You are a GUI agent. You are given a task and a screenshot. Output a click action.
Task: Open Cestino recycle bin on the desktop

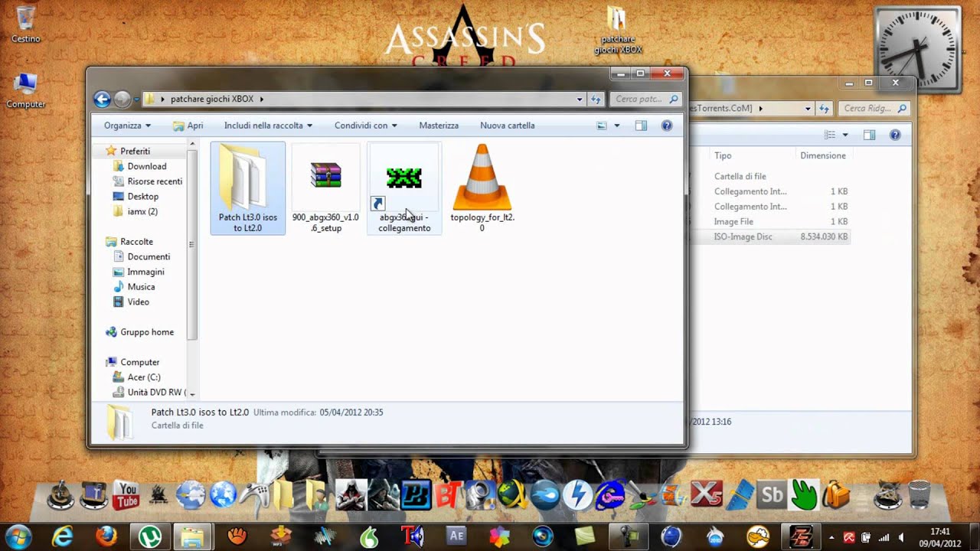pos(25,23)
